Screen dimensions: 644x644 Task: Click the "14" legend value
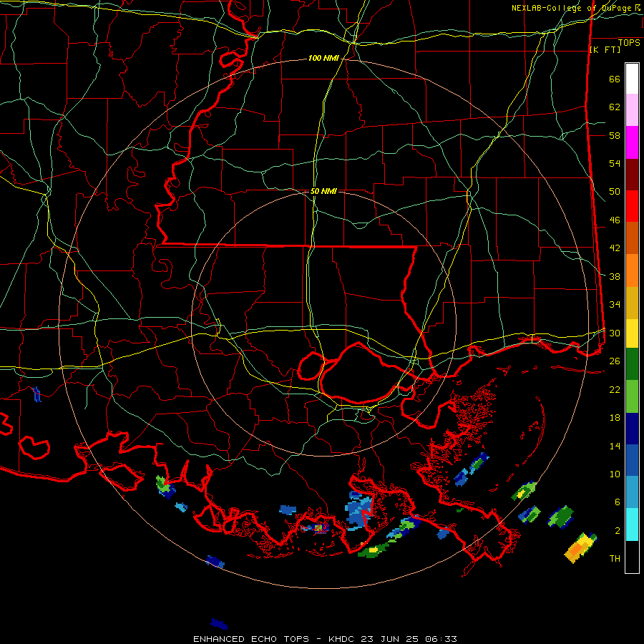615,446
